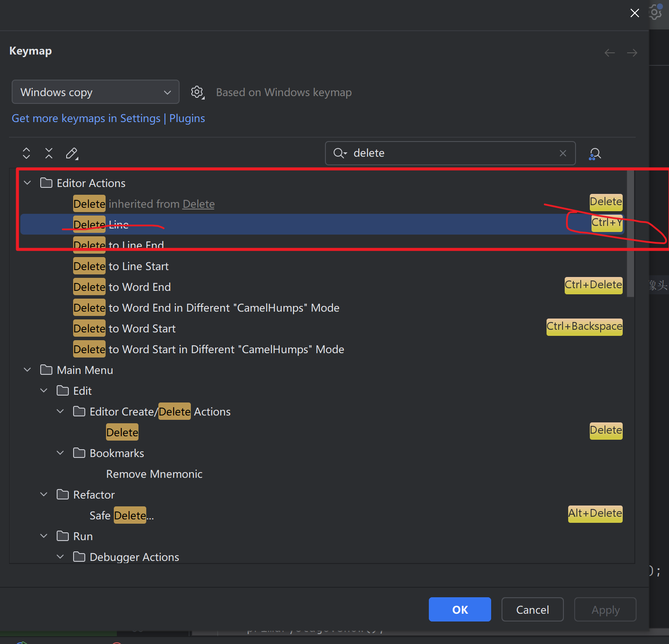Close the Keymap settings dialog
669x644 pixels.
(635, 13)
